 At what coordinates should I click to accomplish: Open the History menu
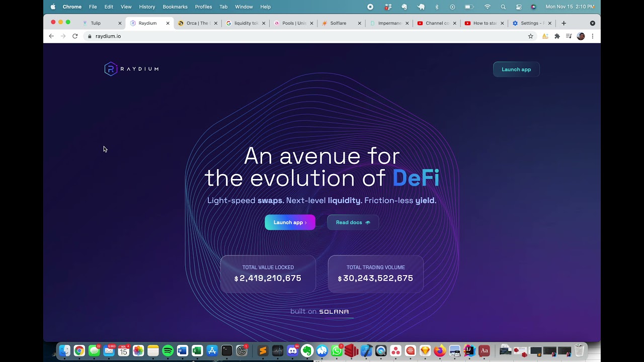point(147,7)
